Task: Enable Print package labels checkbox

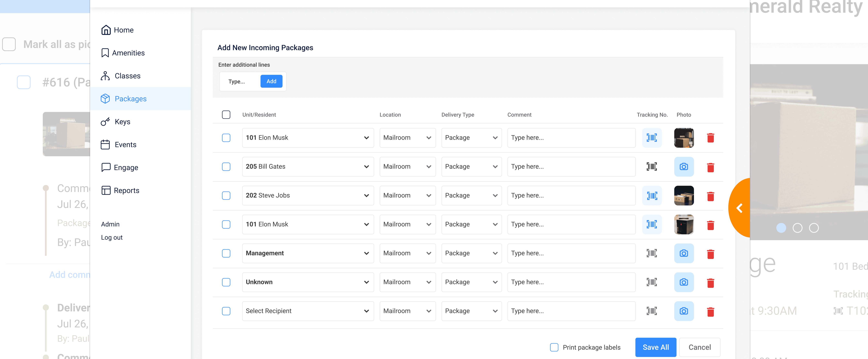Action: (x=554, y=347)
